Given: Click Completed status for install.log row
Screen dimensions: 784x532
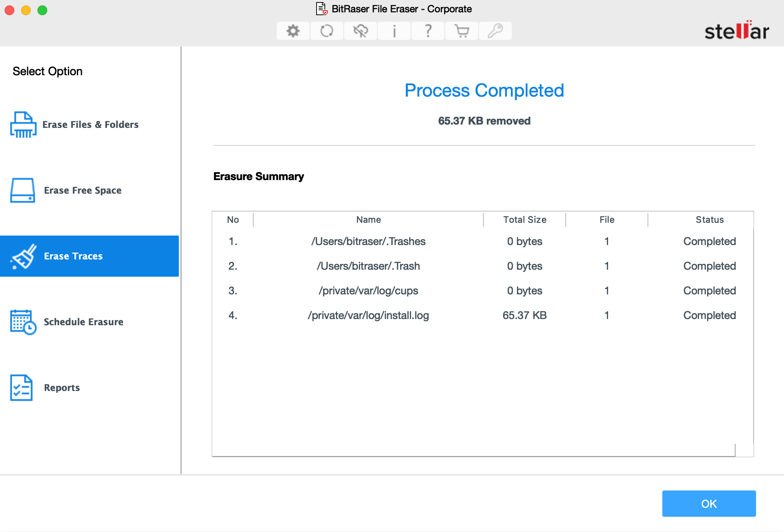Looking at the screenshot, I should pyautogui.click(x=710, y=315).
